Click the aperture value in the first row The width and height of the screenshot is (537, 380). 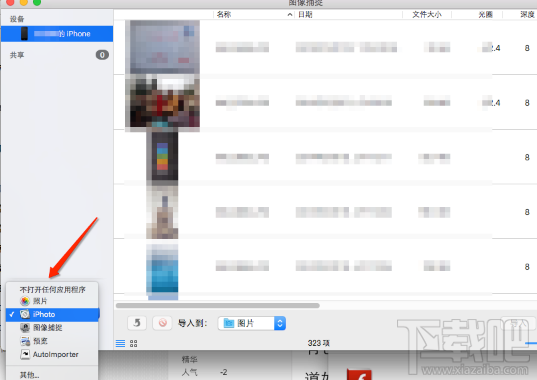(x=491, y=48)
